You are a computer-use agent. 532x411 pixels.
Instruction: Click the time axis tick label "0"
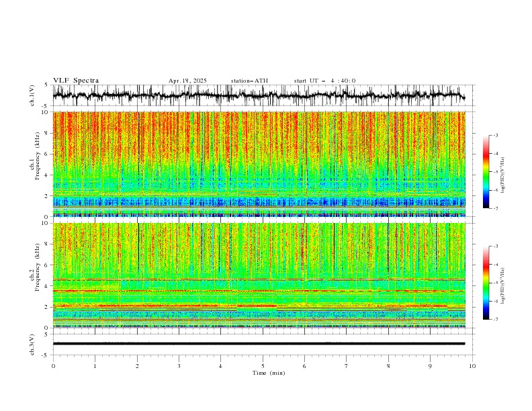53,366
